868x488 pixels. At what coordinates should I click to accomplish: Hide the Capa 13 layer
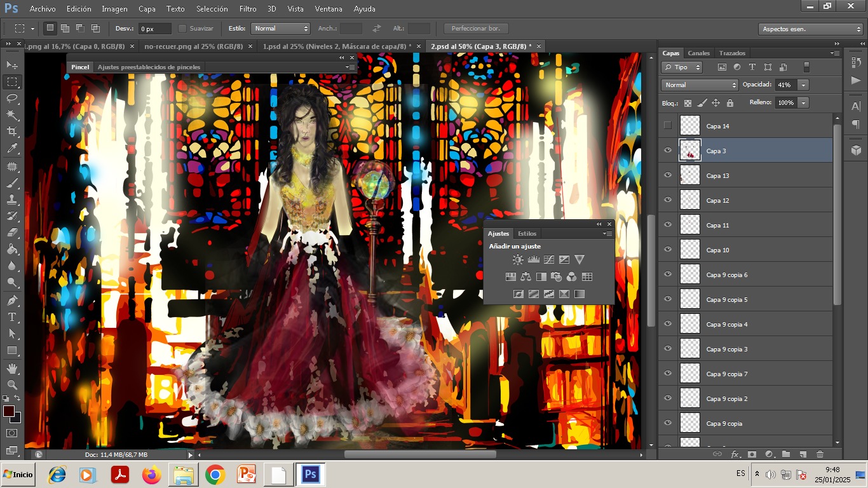point(667,175)
